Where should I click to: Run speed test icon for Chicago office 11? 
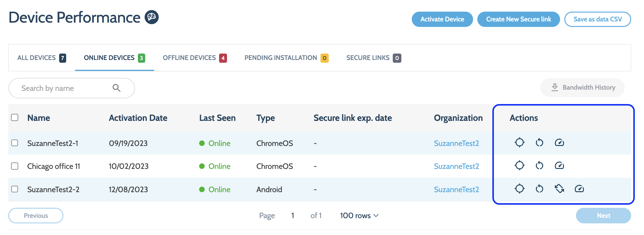(559, 166)
